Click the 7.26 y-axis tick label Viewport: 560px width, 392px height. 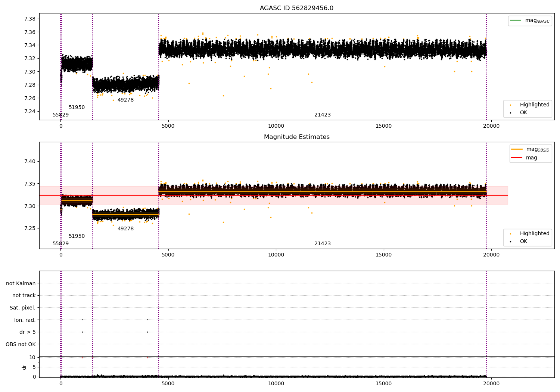30,98
